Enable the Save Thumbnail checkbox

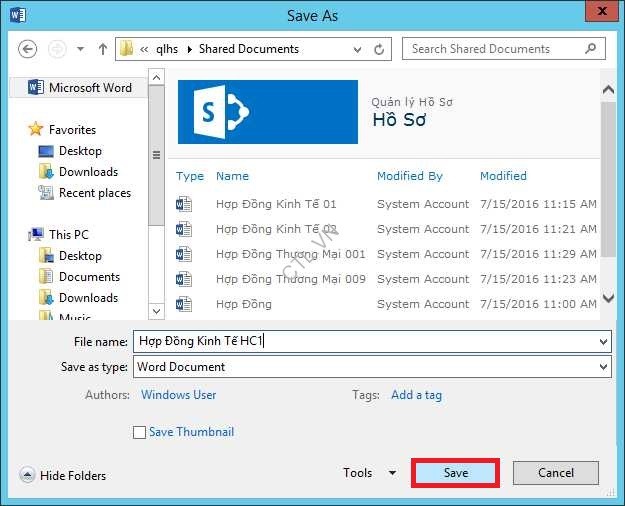click(139, 432)
